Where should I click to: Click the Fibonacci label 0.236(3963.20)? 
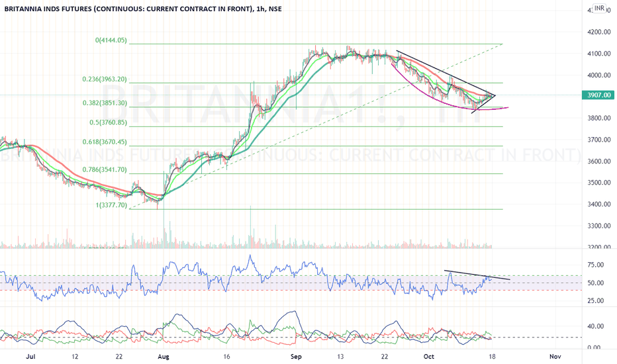click(105, 79)
